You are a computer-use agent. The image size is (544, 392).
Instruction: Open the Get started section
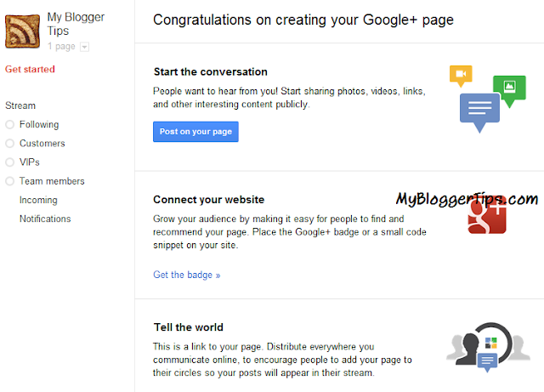coord(30,69)
